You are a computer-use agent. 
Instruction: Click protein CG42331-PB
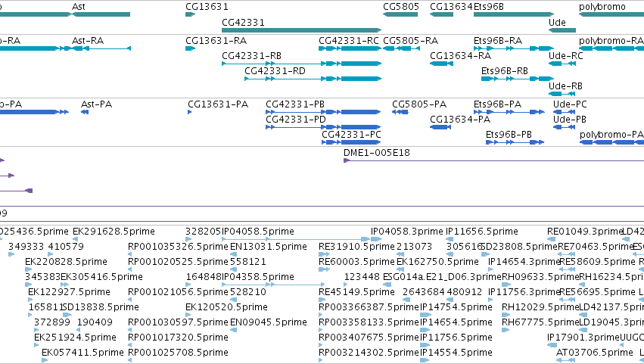pyautogui.click(x=295, y=104)
